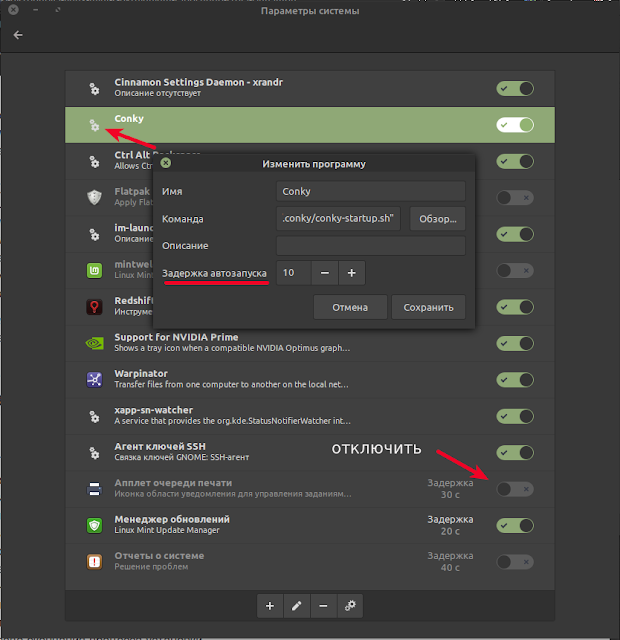Run selected program now with gears button
The image size is (620, 640).
tap(350, 606)
